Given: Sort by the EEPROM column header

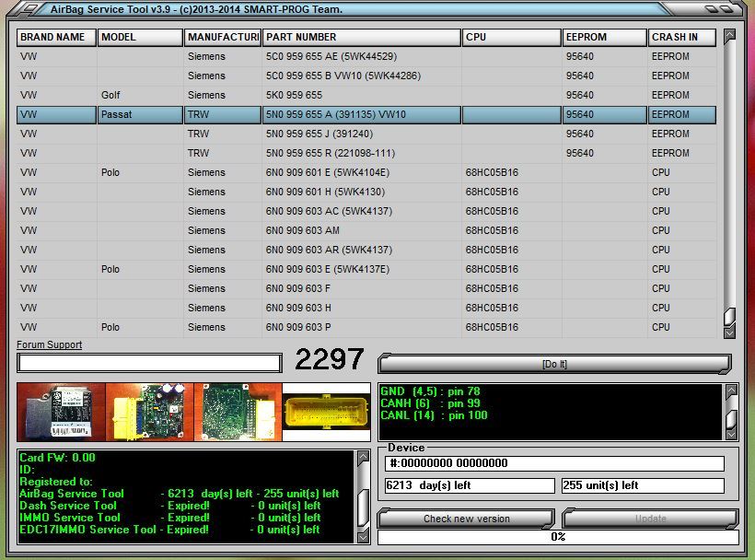Looking at the screenshot, I should pos(604,38).
